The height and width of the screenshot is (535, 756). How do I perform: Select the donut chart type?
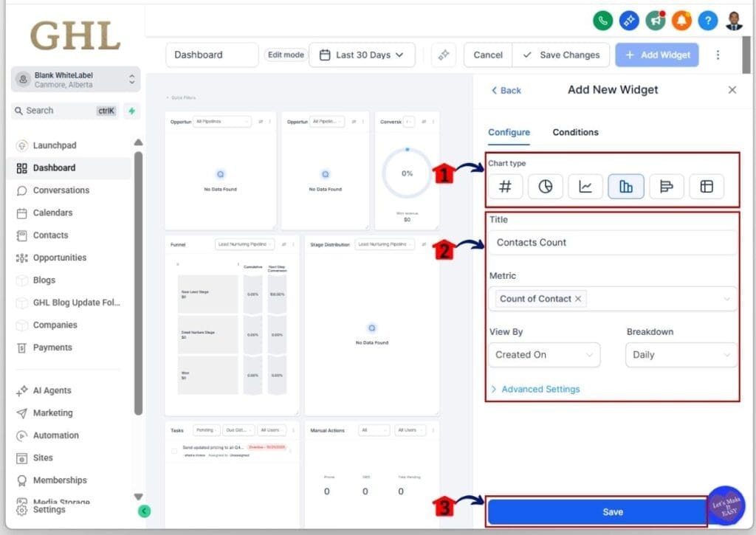tap(546, 187)
